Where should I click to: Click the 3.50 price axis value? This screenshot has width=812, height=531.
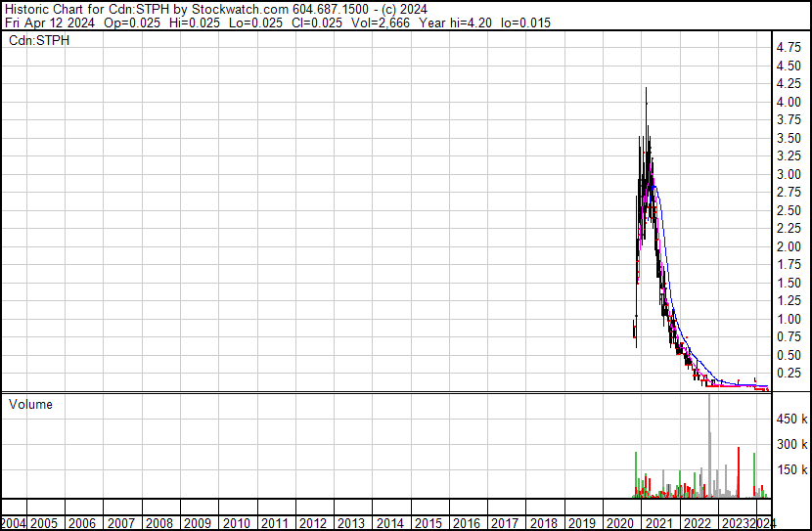pyautogui.click(x=789, y=138)
